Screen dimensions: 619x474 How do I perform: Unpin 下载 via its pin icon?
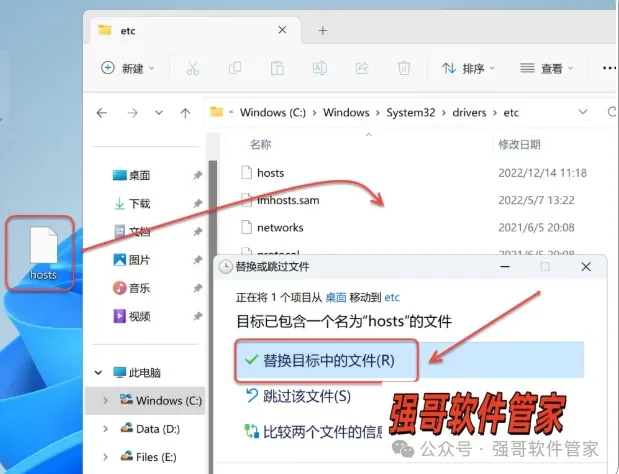click(x=197, y=204)
